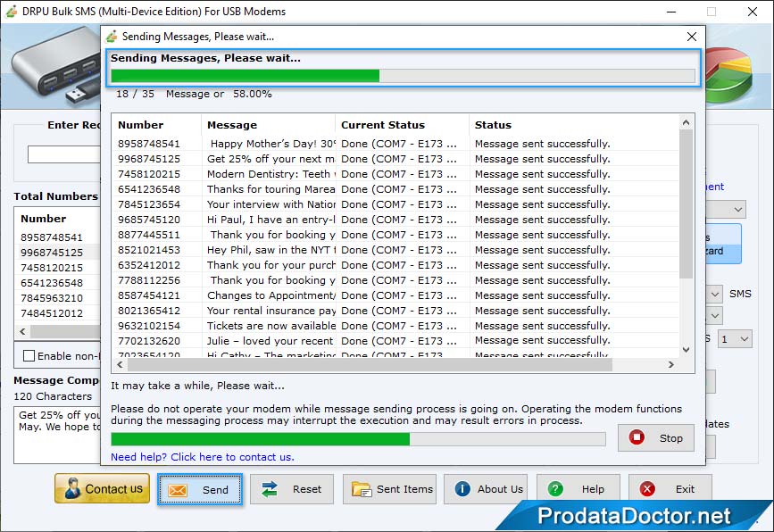The image size is (774, 532).
Task: Click the Sent Items folder icon
Action: pyautogui.click(x=362, y=489)
